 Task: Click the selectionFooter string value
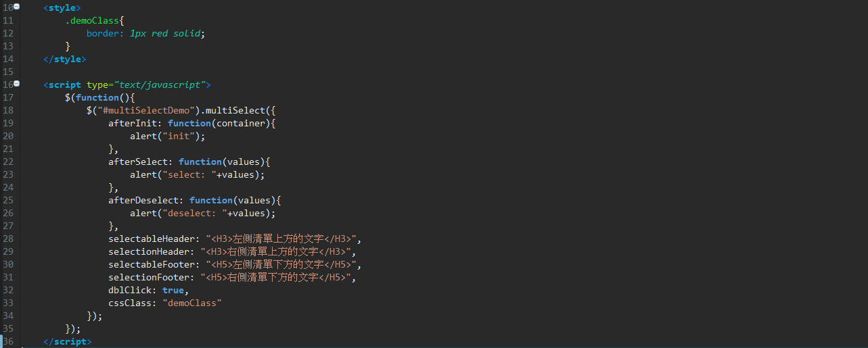pos(275,277)
